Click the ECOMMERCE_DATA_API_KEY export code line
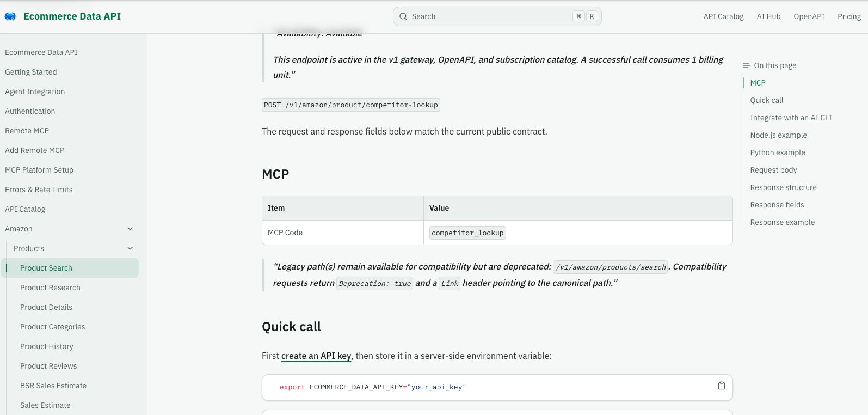 tap(373, 387)
